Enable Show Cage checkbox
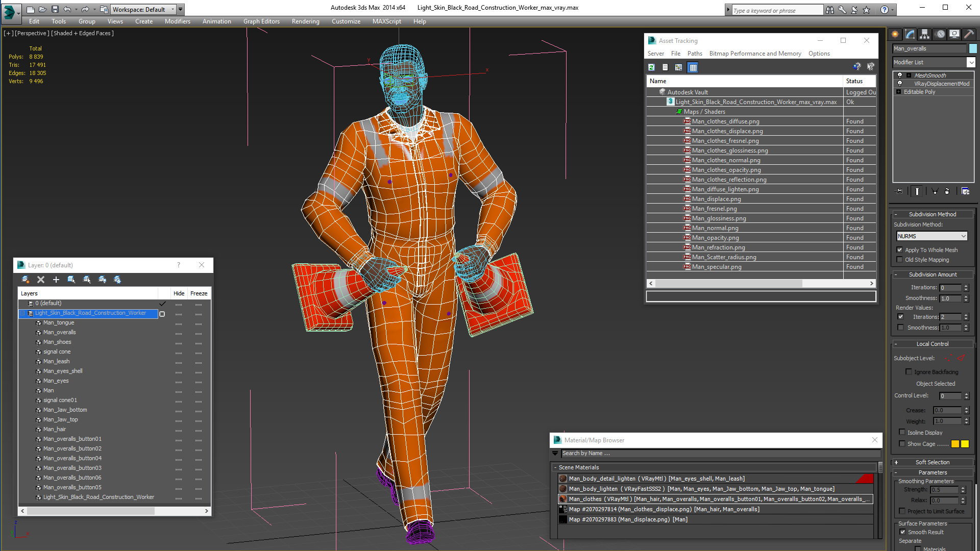The image size is (980, 551). 902,444
